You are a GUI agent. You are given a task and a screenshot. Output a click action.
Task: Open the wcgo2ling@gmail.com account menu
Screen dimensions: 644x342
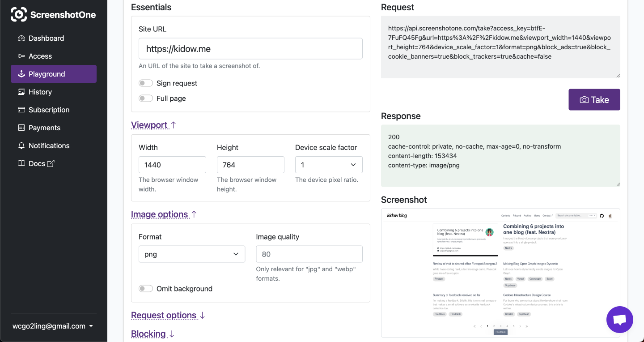[x=52, y=326]
